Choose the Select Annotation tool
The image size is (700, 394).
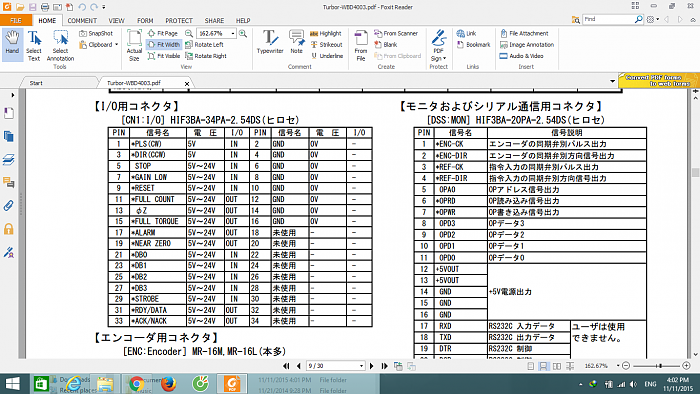pos(60,46)
